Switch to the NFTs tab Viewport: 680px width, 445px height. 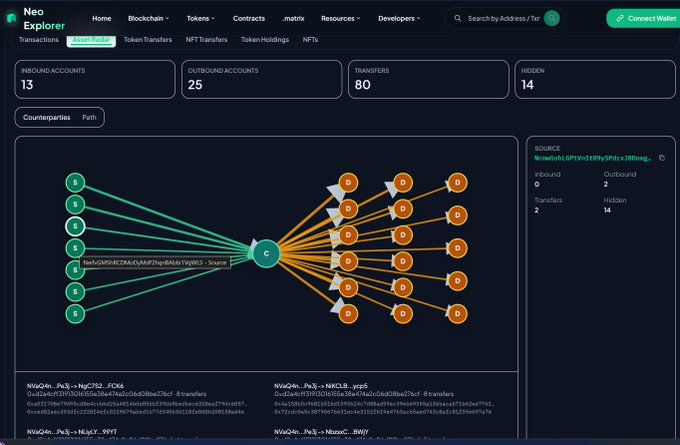(310, 39)
